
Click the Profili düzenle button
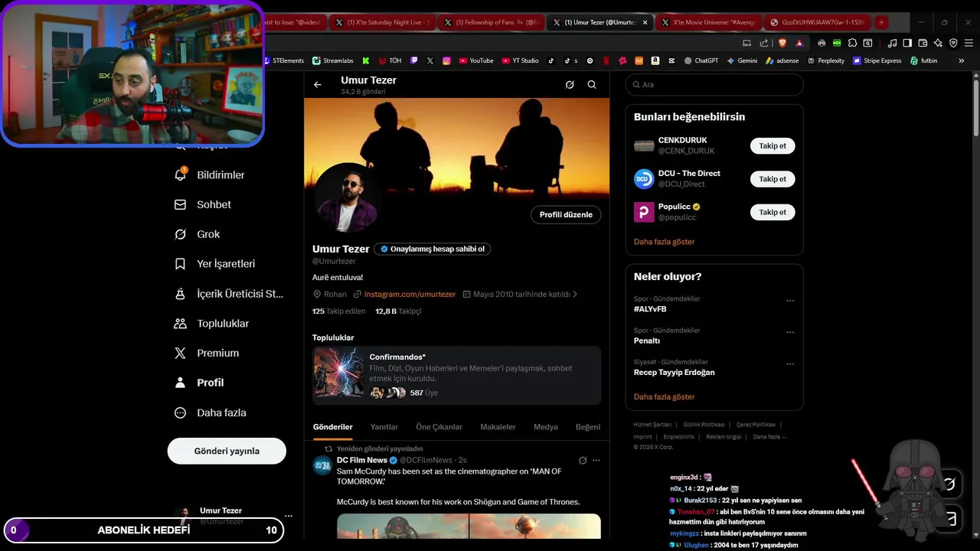[566, 215]
